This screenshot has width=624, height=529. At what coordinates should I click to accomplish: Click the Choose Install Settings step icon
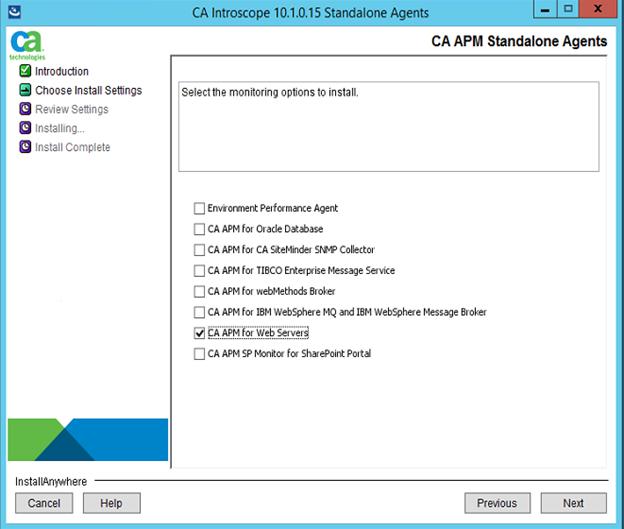(25, 90)
